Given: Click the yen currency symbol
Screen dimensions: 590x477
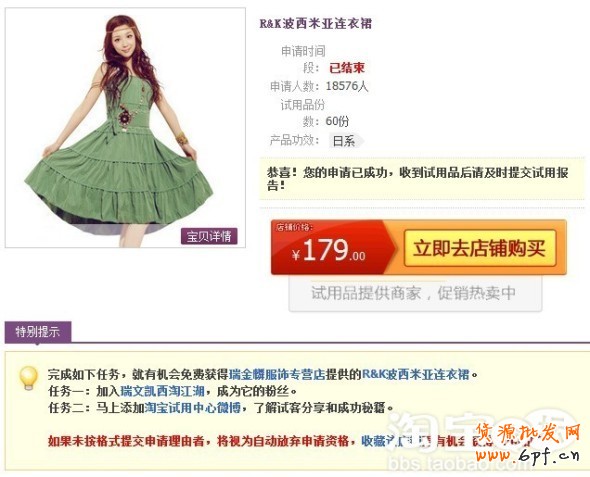Looking at the screenshot, I should pyautogui.click(x=296, y=254).
